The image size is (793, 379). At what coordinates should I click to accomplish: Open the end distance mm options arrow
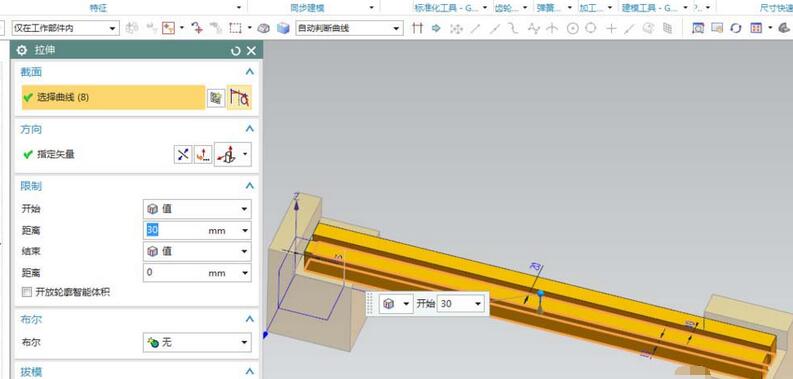245,273
